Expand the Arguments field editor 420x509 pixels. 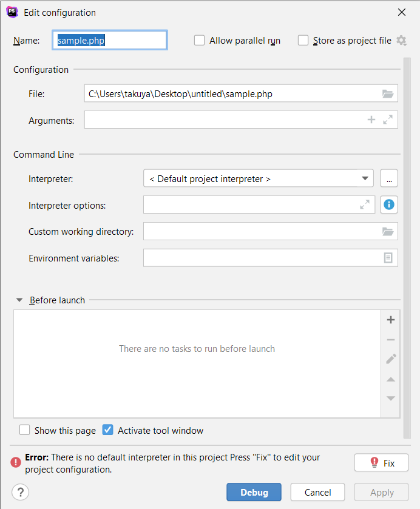coord(388,120)
